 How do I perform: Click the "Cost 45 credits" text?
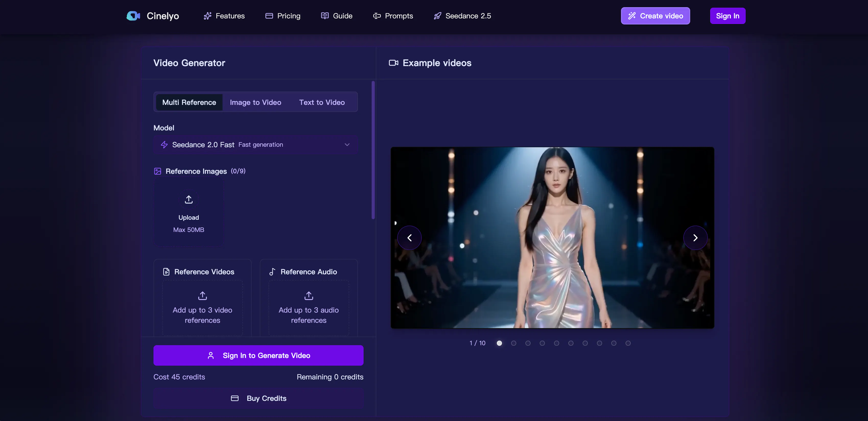[x=179, y=377]
